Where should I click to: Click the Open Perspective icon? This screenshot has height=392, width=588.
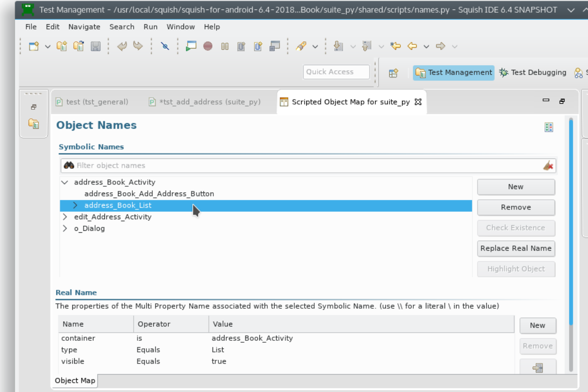393,73
